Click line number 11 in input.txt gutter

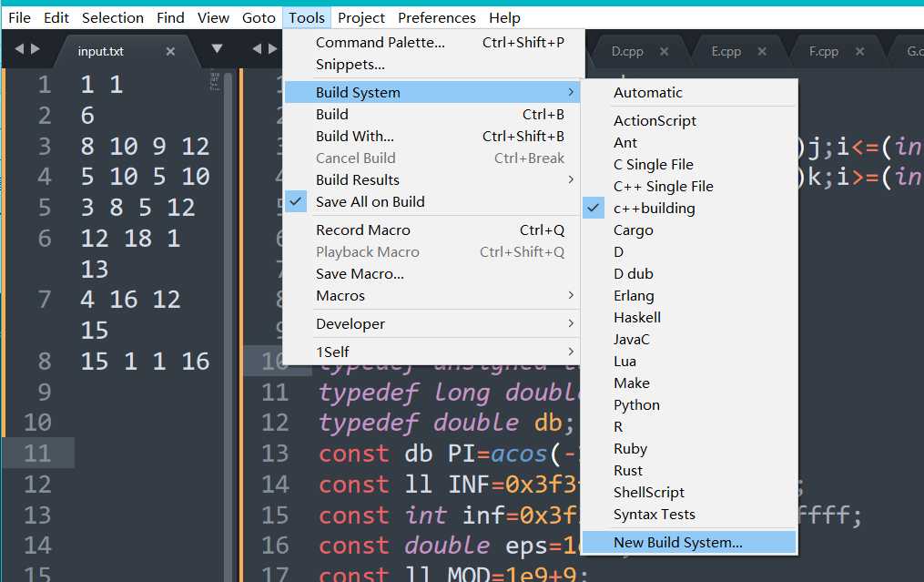coord(37,453)
